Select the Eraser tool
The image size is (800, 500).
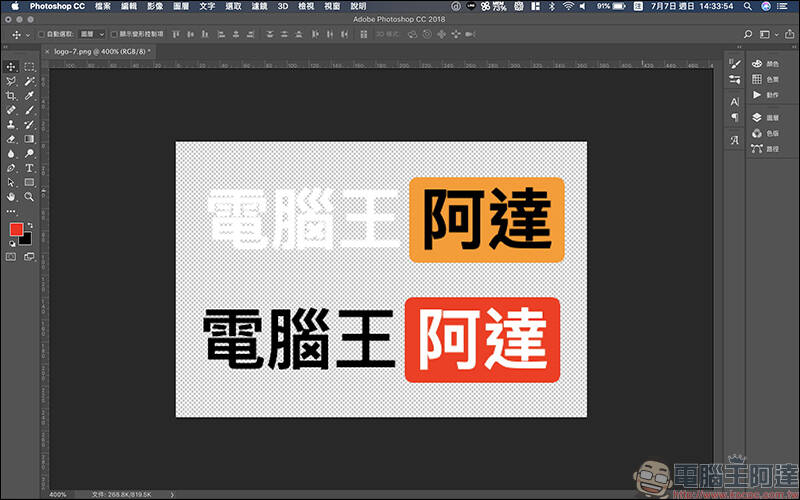pos(11,139)
